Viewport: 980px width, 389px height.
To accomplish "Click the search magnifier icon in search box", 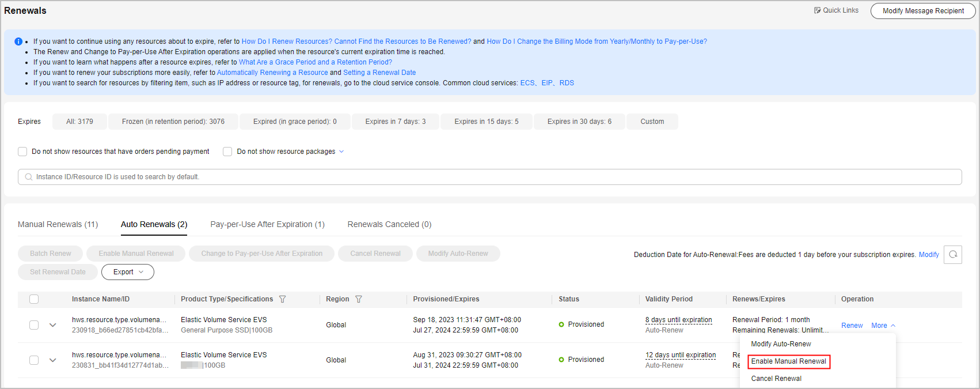I will [x=28, y=177].
